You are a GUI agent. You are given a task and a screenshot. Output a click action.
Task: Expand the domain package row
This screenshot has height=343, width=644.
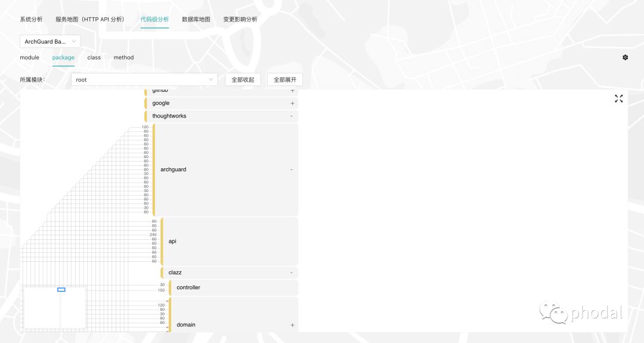(292, 325)
